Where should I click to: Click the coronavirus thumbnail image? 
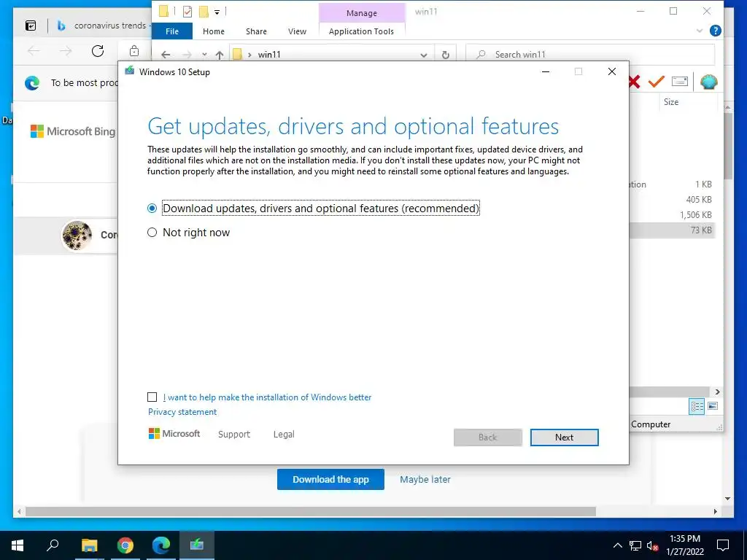(x=77, y=236)
